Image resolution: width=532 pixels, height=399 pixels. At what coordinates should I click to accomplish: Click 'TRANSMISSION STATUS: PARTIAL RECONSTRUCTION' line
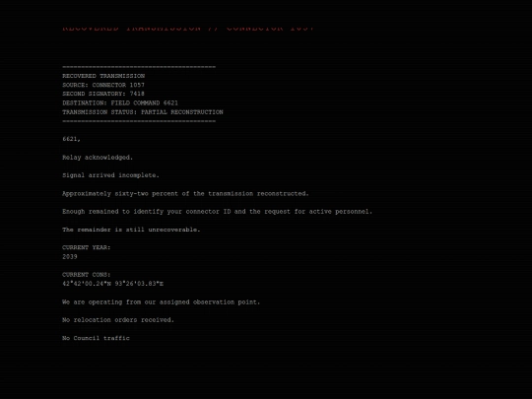(143, 112)
